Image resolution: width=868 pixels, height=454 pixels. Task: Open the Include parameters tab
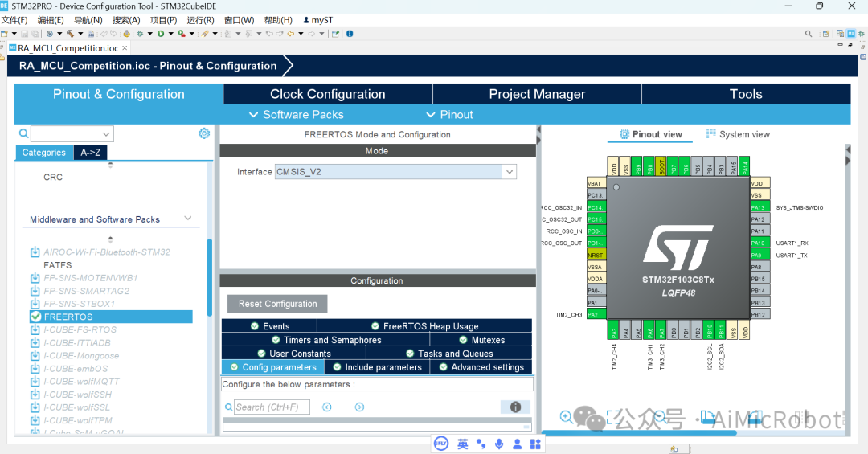tap(378, 367)
